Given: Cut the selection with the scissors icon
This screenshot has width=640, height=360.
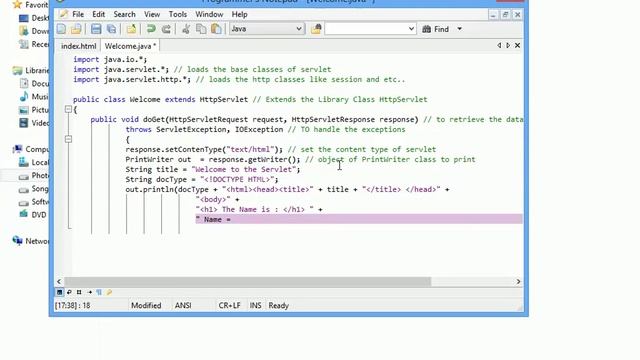Looking at the screenshot, I should (x=186, y=29).
